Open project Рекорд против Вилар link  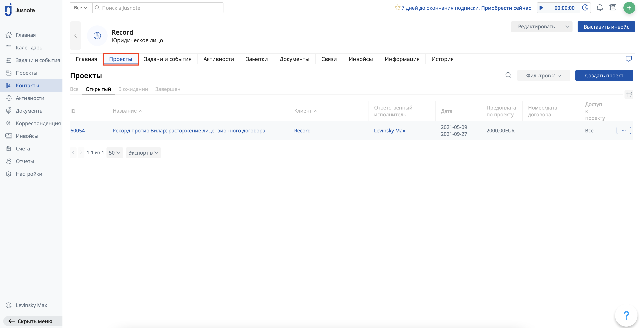click(x=189, y=131)
